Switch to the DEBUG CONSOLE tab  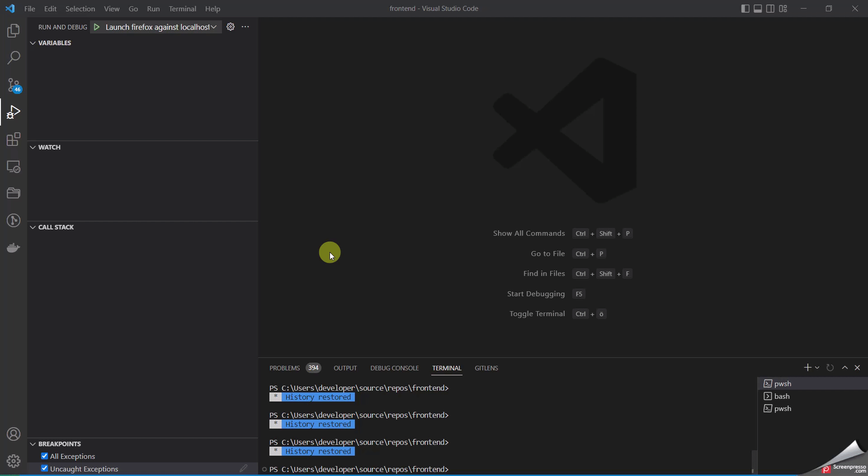point(394,368)
